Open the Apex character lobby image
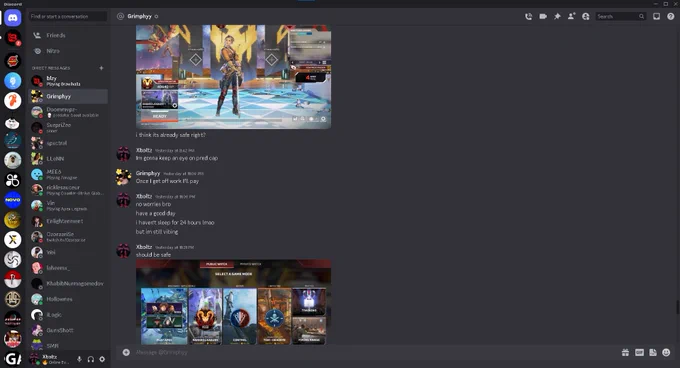This screenshot has height=368, width=680. (x=233, y=77)
